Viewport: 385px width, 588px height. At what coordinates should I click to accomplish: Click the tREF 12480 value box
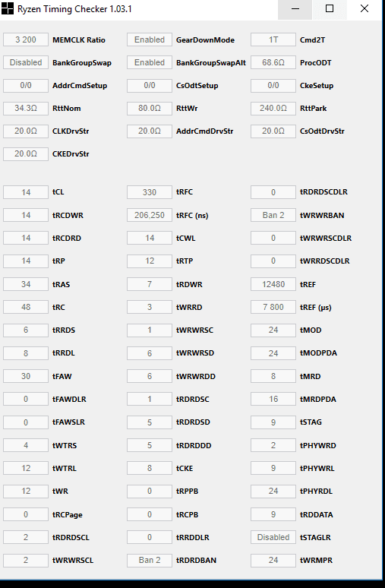(x=273, y=284)
